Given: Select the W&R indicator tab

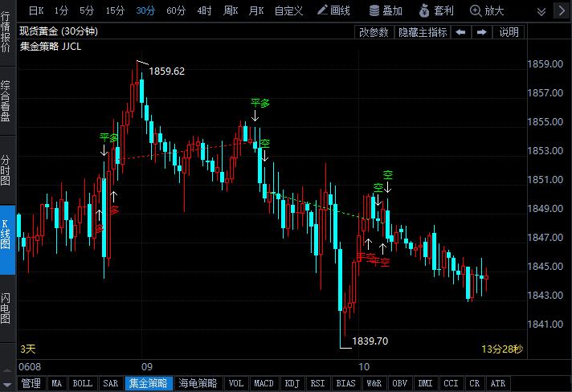Looking at the screenshot, I should pos(374,384).
